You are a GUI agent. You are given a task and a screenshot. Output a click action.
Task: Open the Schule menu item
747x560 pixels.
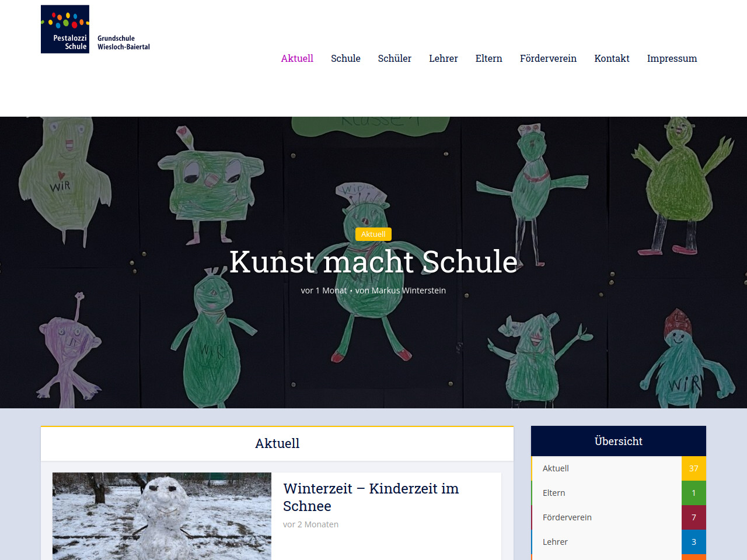(x=345, y=58)
